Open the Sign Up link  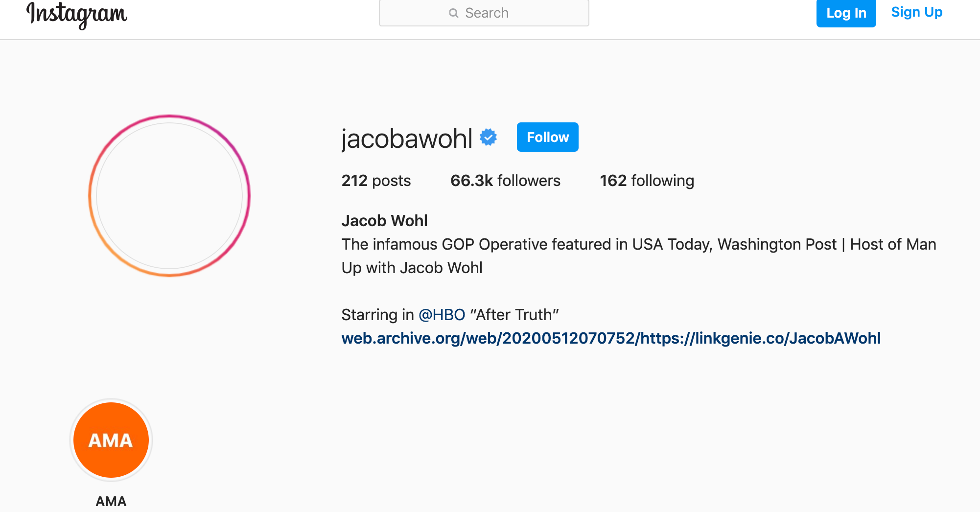click(916, 12)
